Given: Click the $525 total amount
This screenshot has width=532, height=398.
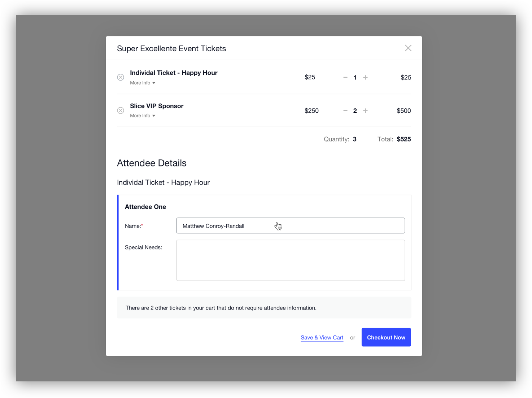Looking at the screenshot, I should click(404, 139).
